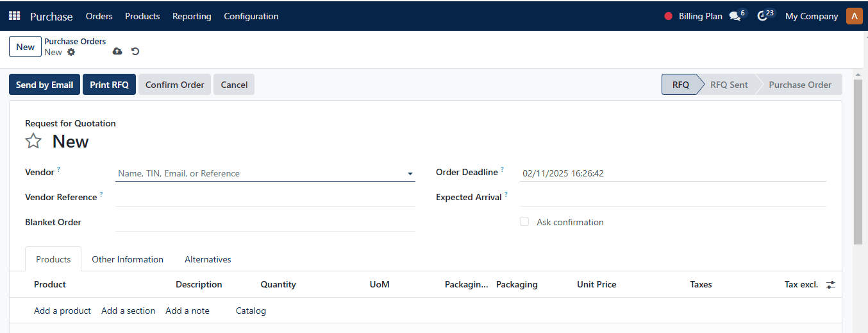
Task: Open the Orders menu
Action: pyautogui.click(x=99, y=16)
